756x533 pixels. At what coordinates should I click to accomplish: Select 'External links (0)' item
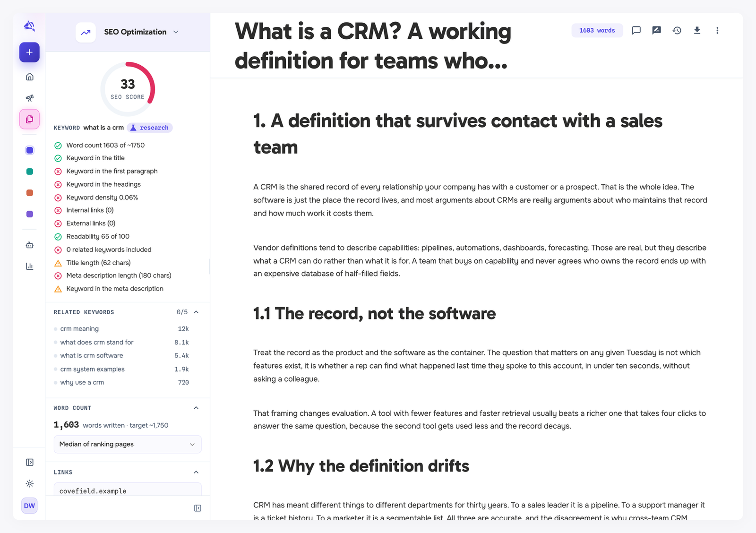pyautogui.click(x=91, y=224)
